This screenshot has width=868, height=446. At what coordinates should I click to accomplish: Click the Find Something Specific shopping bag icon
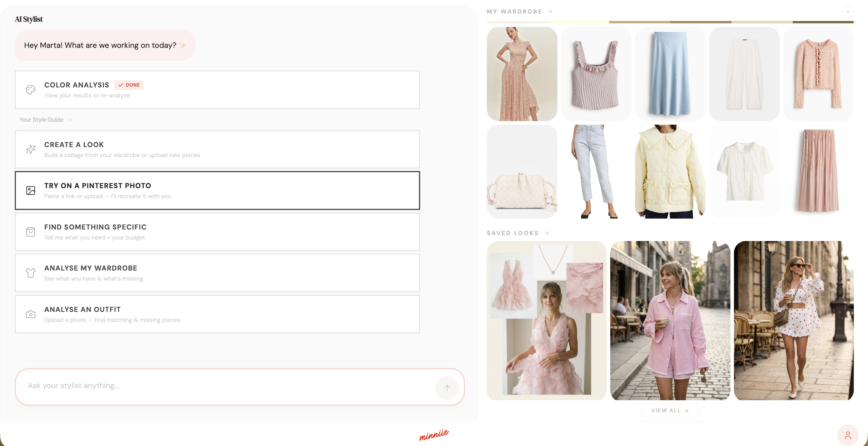[x=31, y=232]
